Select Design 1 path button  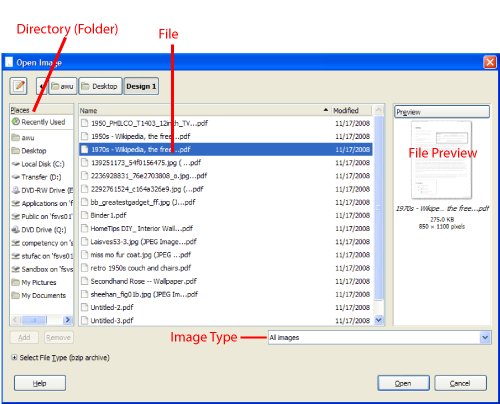click(x=141, y=86)
